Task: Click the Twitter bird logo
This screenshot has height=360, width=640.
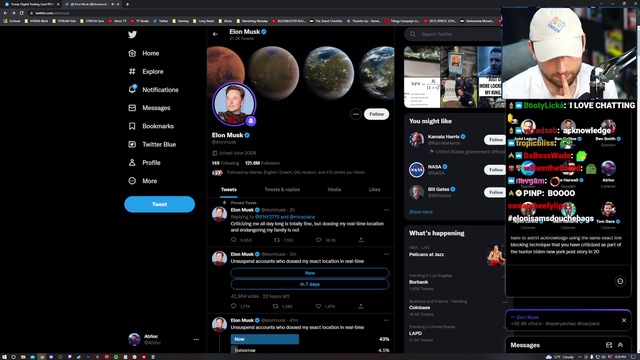Action: [132, 35]
